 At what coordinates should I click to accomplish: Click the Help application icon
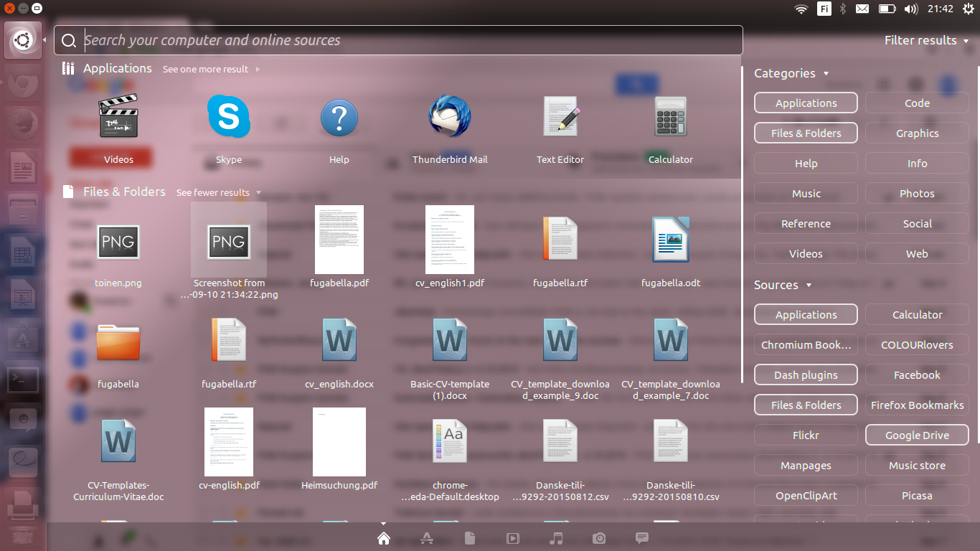pyautogui.click(x=339, y=118)
